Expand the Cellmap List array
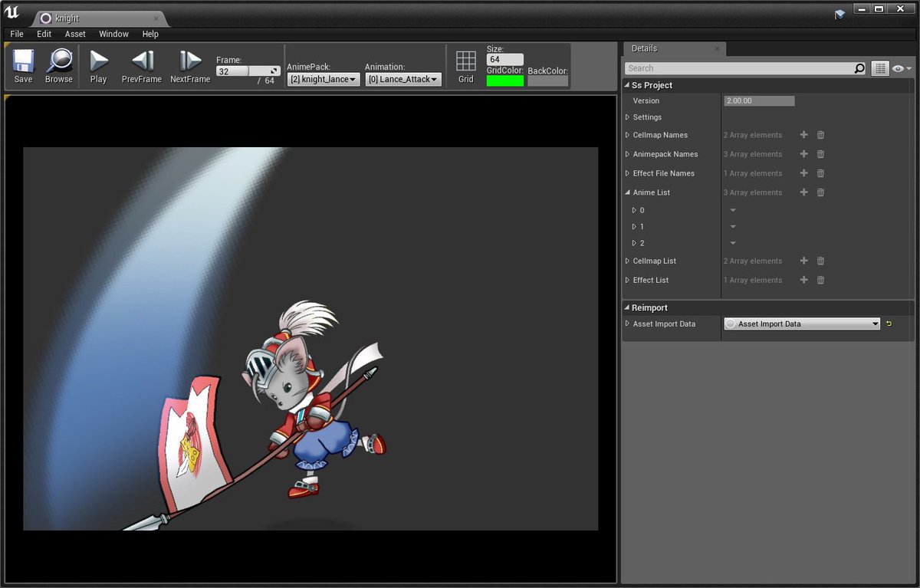 627,261
